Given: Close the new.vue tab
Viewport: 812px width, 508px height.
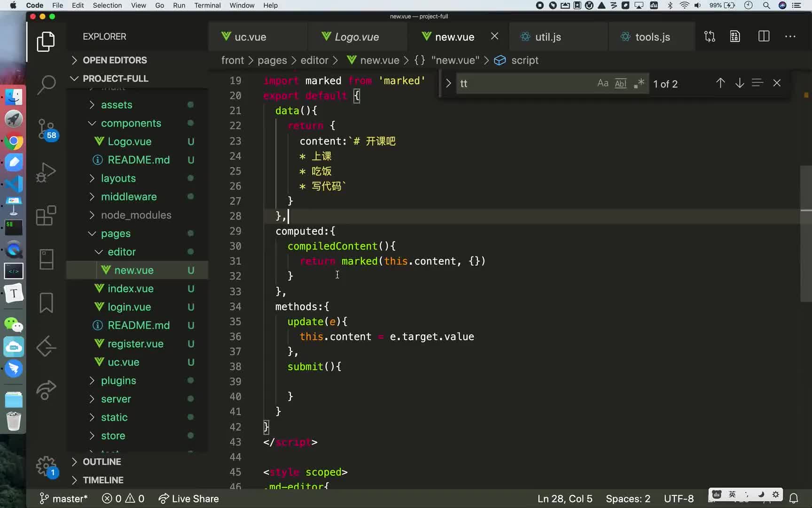Looking at the screenshot, I should tap(494, 36).
